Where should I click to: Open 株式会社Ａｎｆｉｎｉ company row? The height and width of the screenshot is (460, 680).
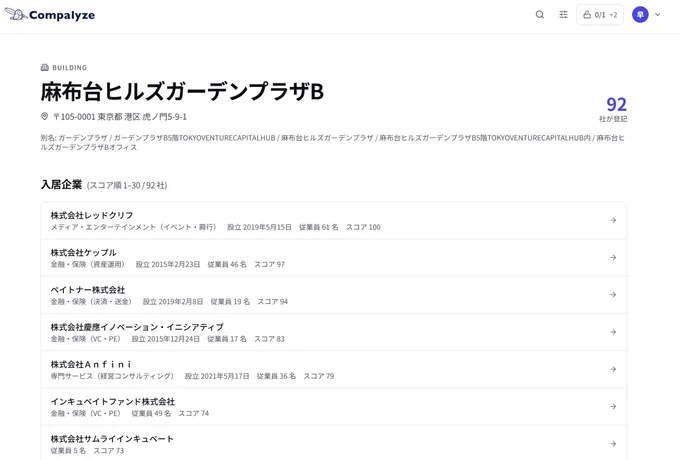pos(334,369)
